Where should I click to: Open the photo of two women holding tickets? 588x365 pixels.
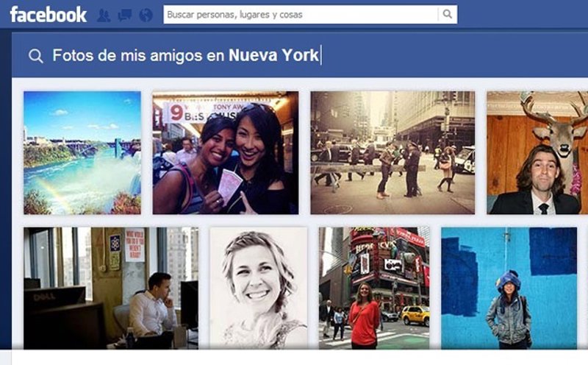[225, 152]
